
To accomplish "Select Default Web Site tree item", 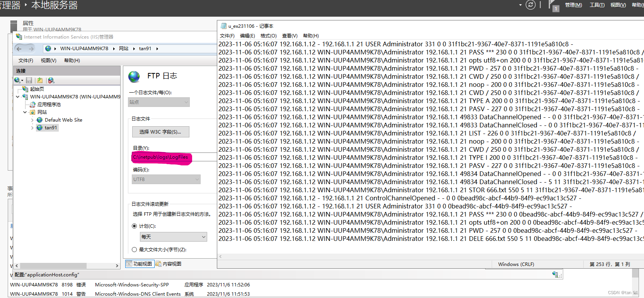I will point(63,120).
